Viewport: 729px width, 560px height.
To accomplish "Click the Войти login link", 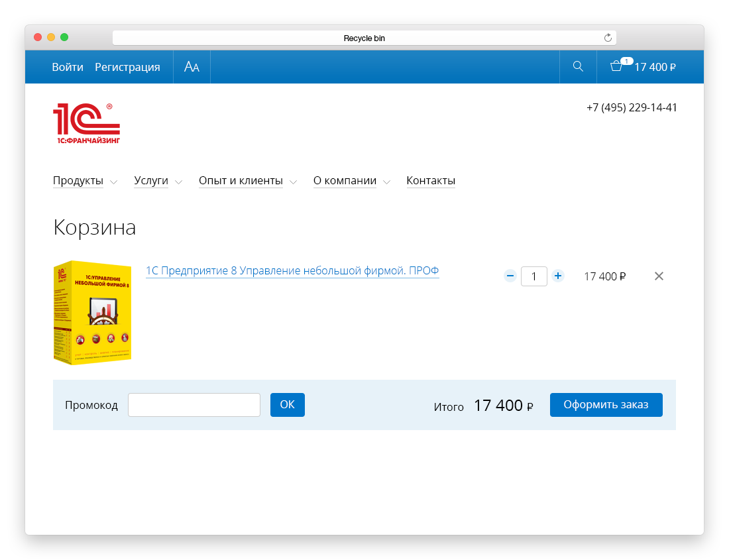I will pyautogui.click(x=68, y=67).
